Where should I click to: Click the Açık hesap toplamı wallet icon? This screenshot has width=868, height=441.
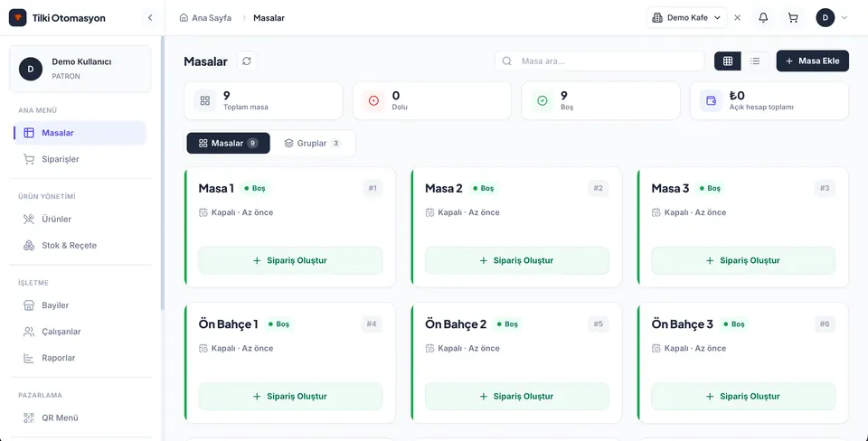pyautogui.click(x=712, y=100)
